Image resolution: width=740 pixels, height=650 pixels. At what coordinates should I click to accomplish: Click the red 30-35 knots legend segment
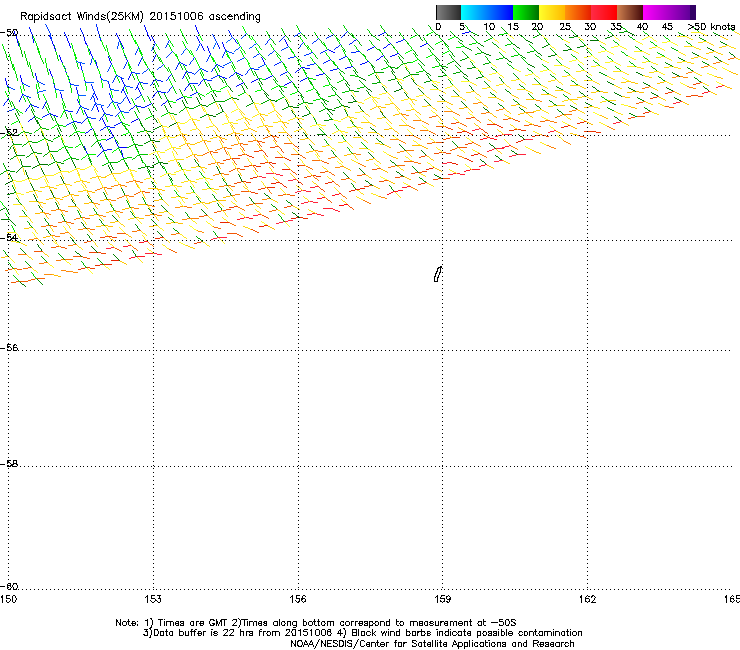(604, 12)
